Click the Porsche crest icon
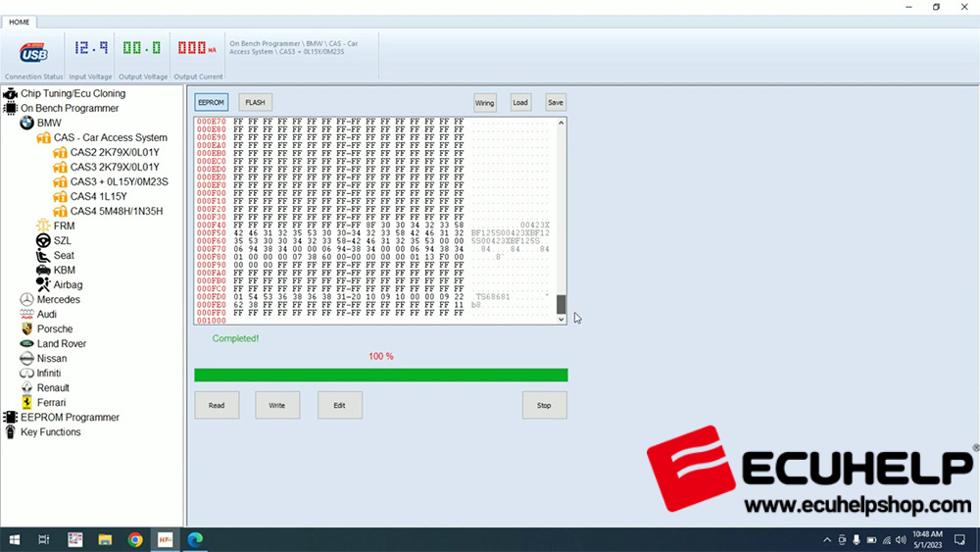Image resolution: width=980 pixels, height=552 pixels. tap(26, 328)
